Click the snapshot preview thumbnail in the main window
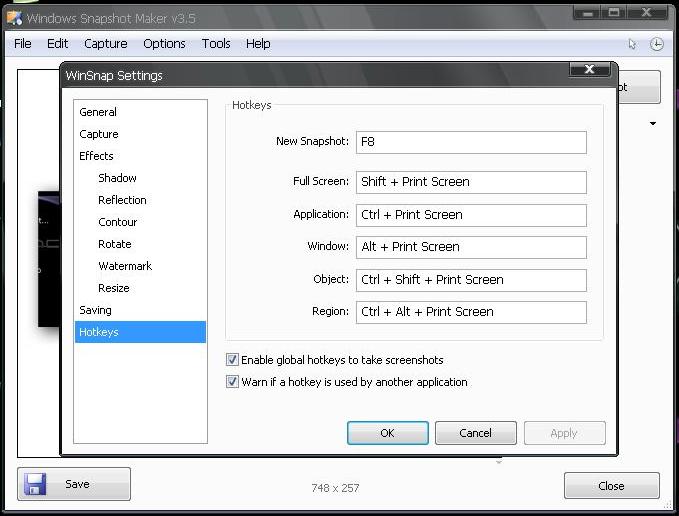 [x=48, y=259]
